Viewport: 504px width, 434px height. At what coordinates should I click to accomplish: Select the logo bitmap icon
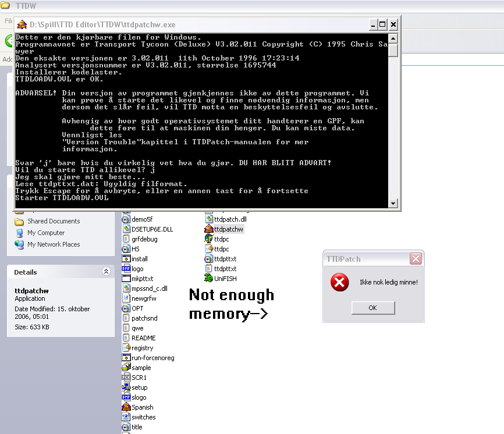pyautogui.click(x=126, y=269)
